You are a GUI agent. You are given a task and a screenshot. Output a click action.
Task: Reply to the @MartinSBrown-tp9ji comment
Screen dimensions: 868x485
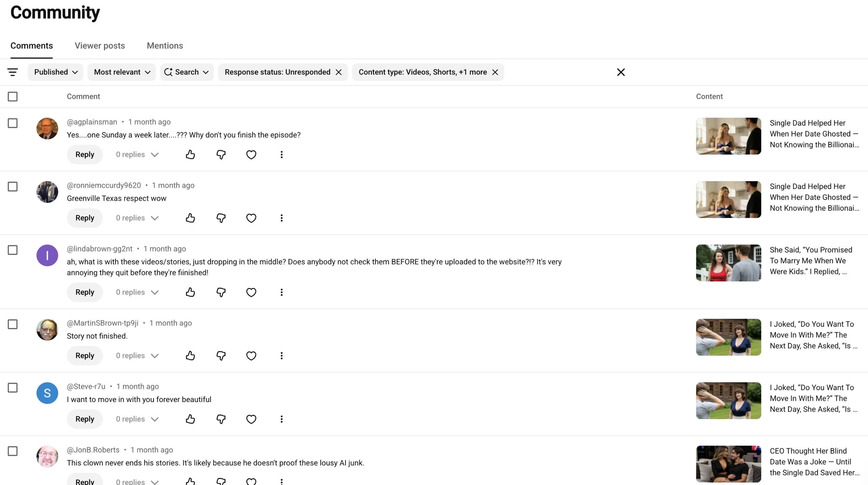click(85, 356)
